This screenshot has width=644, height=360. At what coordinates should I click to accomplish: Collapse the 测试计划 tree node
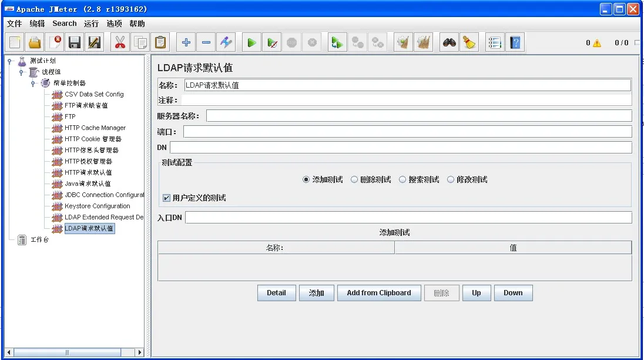(x=10, y=61)
